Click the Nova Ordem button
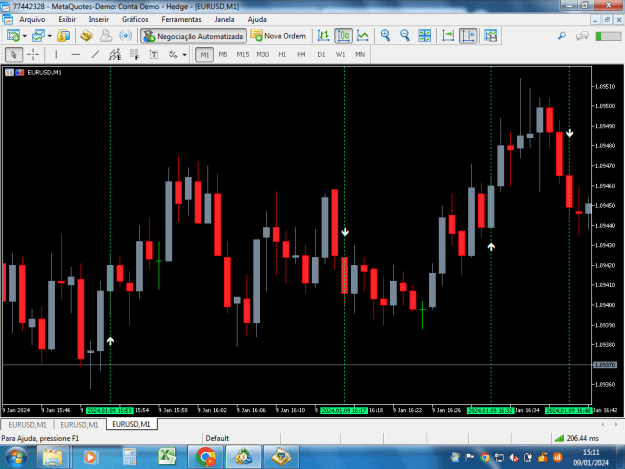 tap(278, 36)
